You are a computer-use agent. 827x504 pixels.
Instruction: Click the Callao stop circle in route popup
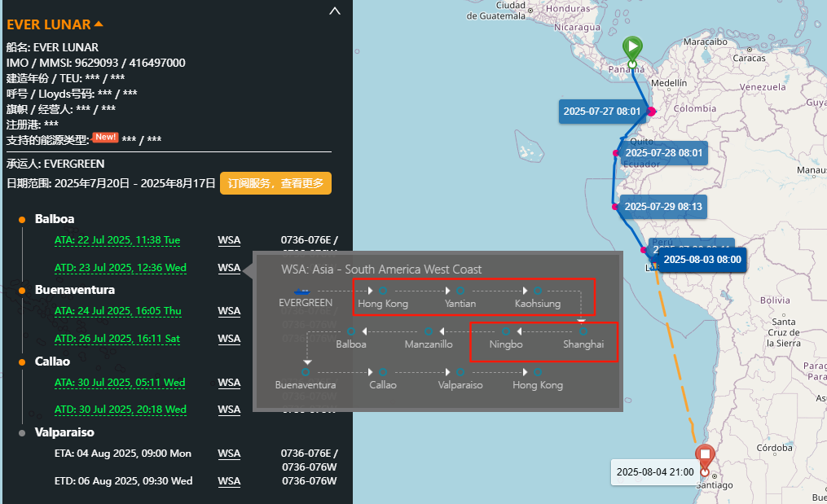(x=383, y=372)
